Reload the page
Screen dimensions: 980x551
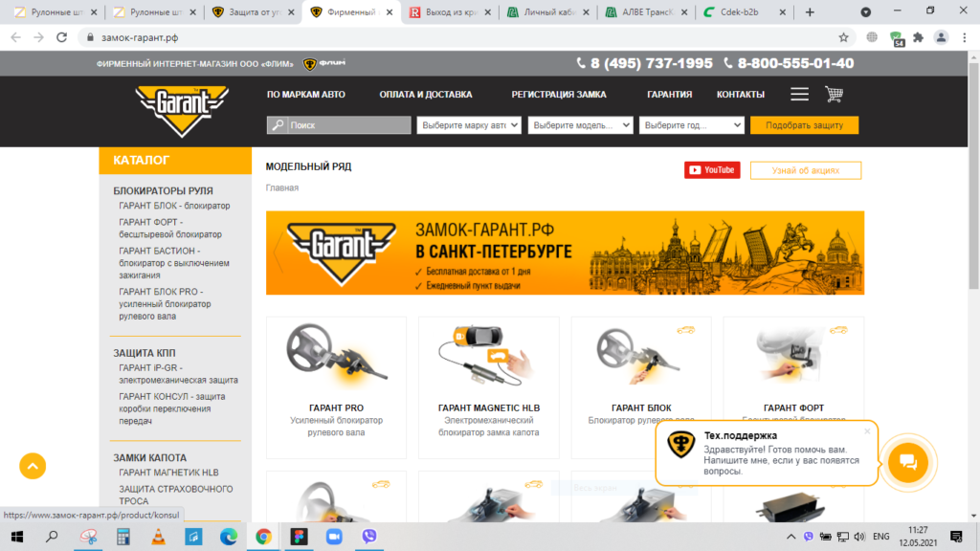point(61,37)
